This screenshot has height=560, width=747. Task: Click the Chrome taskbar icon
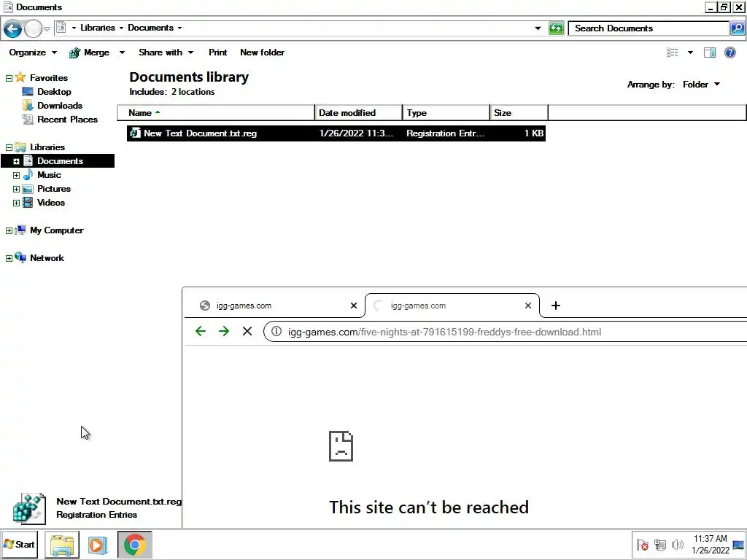(x=135, y=545)
